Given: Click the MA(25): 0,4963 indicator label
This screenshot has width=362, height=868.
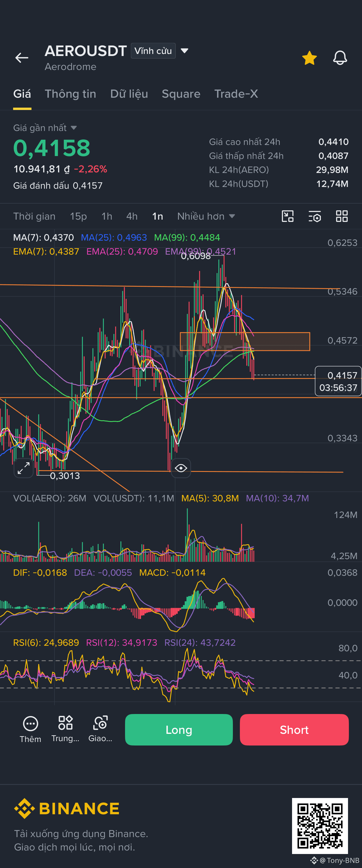Looking at the screenshot, I should [114, 237].
